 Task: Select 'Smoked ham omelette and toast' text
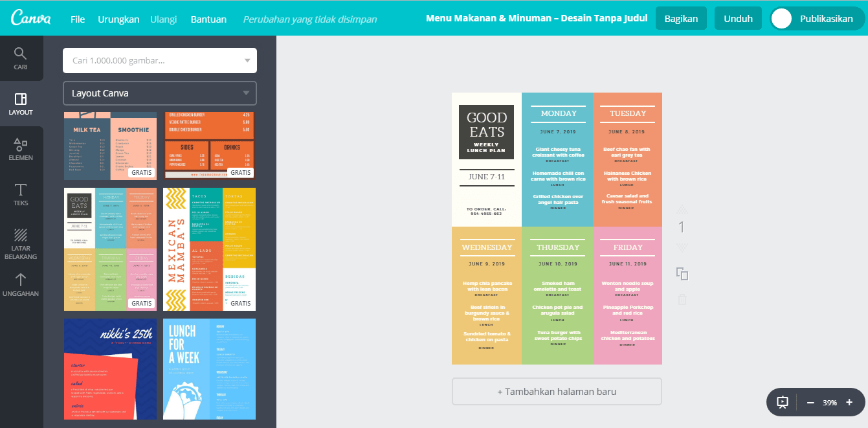click(x=558, y=286)
